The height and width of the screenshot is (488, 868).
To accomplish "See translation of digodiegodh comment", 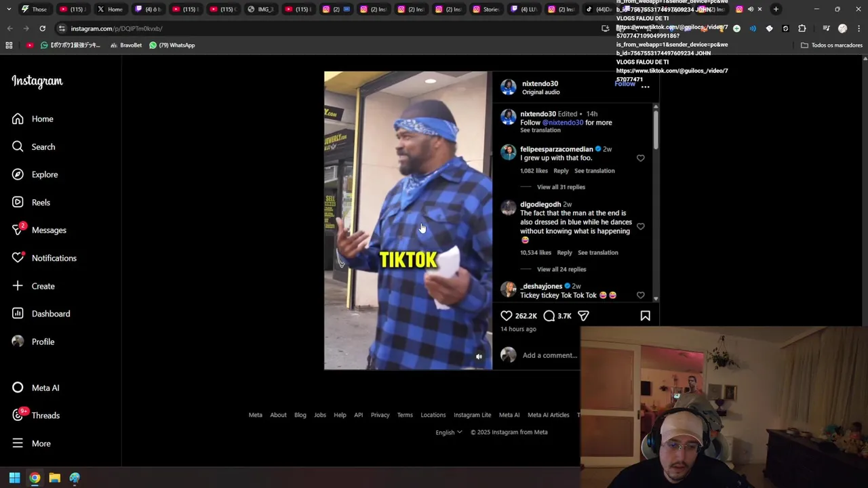I will click(x=597, y=253).
